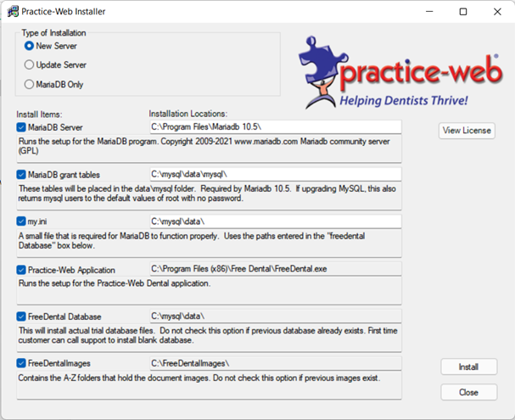Screen dimensions: 515x420
Task: Close the installer window with X
Action: 497,12
